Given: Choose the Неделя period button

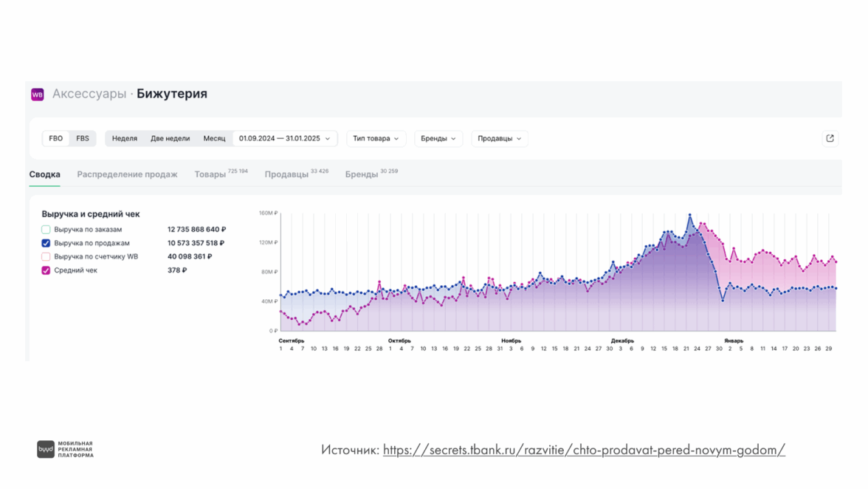Looking at the screenshot, I should pyautogui.click(x=125, y=138).
